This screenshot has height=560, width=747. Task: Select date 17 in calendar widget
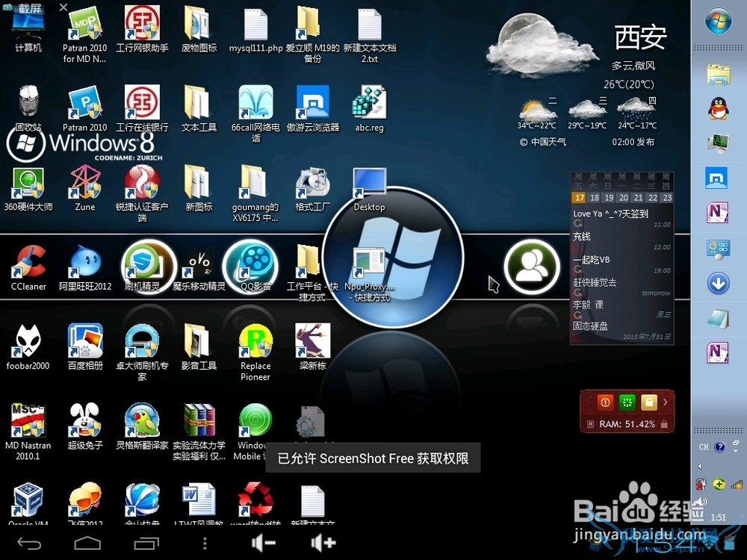(580, 198)
